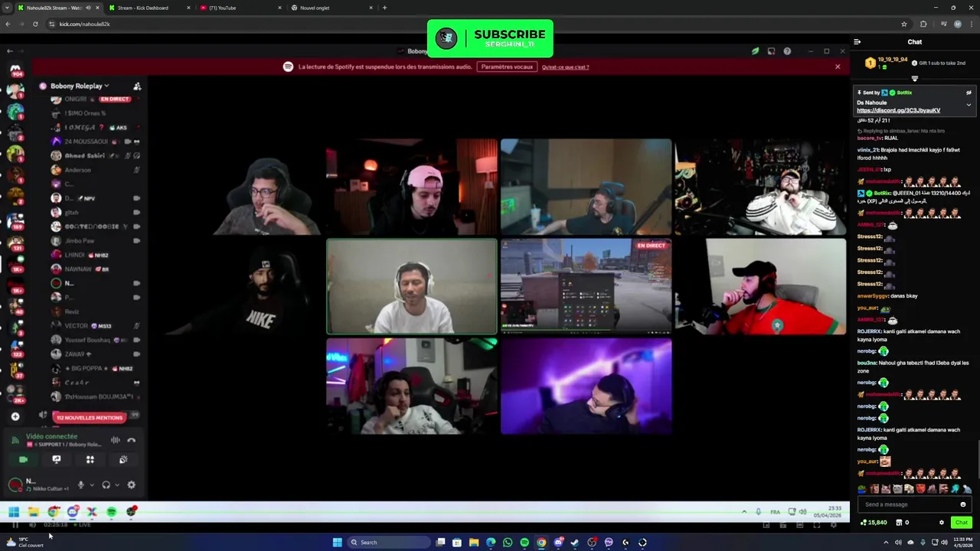Open Kick chat settings gear
Image resolution: width=980 pixels, height=551 pixels.
[x=942, y=523]
